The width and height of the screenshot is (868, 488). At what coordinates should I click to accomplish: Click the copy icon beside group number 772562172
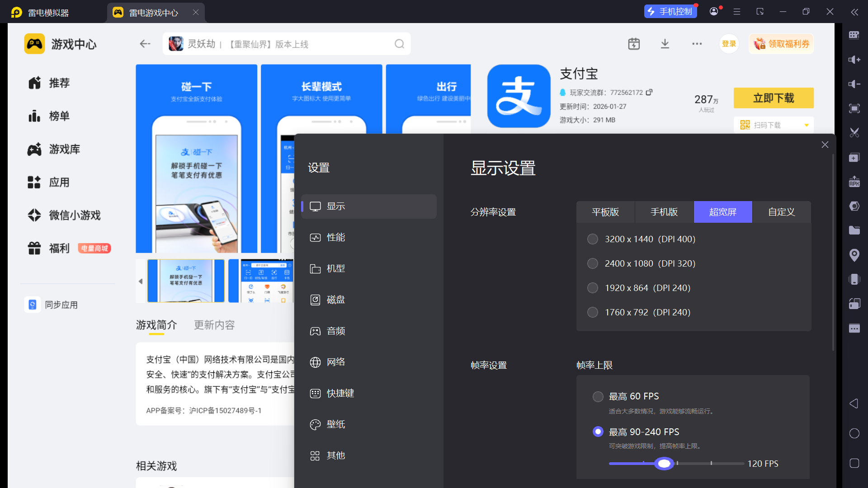tap(649, 92)
